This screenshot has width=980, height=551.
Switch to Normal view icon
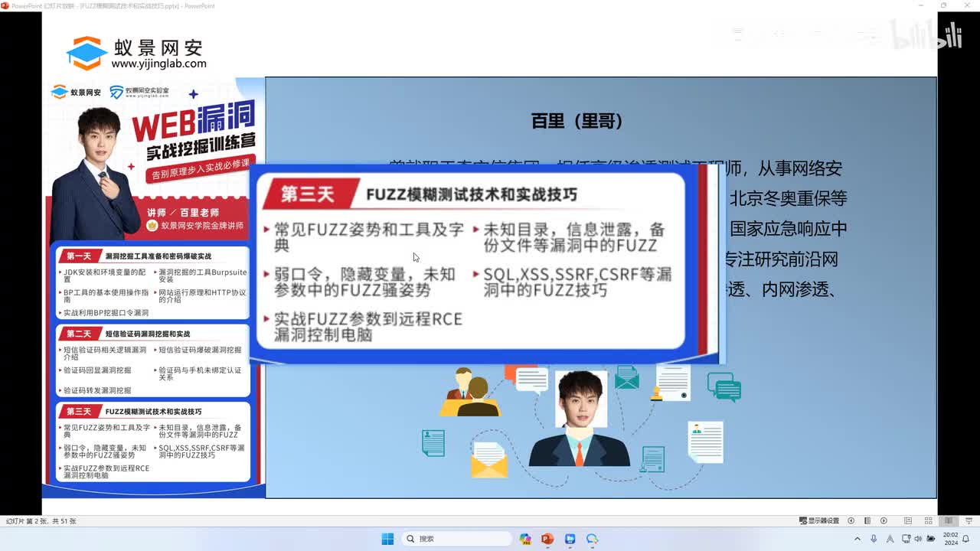[907, 521]
